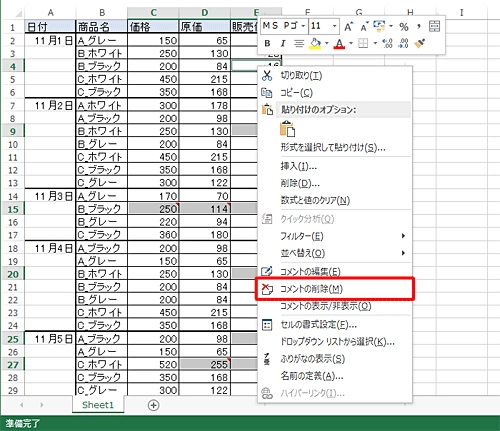Select 挿入(I)... menu entry

(x=335, y=166)
